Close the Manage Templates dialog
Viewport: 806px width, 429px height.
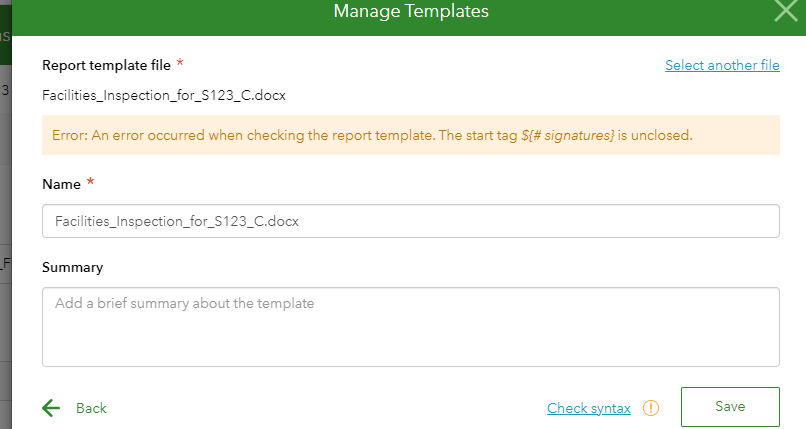coord(785,11)
